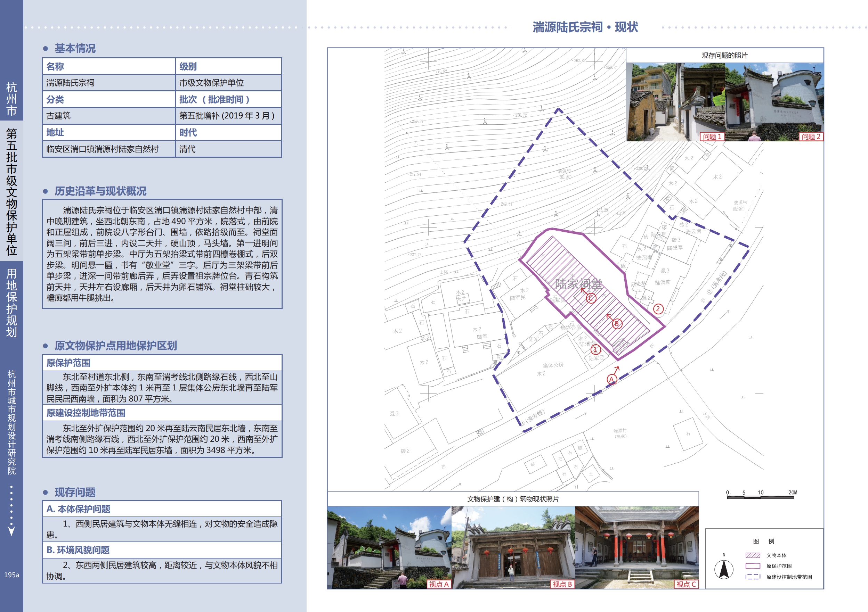Select the 基本情况 section heading

point(75,48)
